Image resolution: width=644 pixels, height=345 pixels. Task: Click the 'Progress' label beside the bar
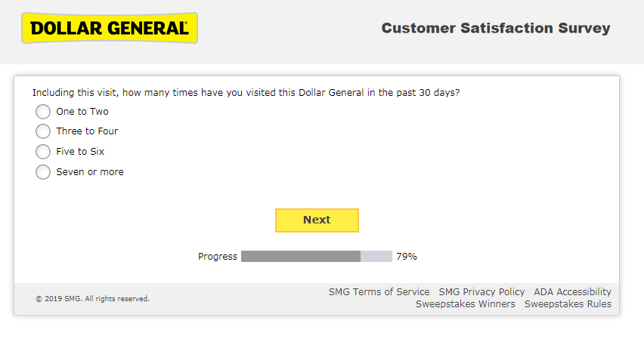218,257
